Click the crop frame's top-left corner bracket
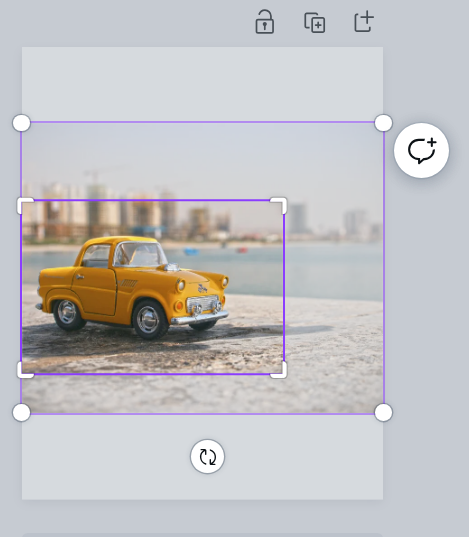The width and height of the screenshot is (469, 537). click(x=24, y=204)
